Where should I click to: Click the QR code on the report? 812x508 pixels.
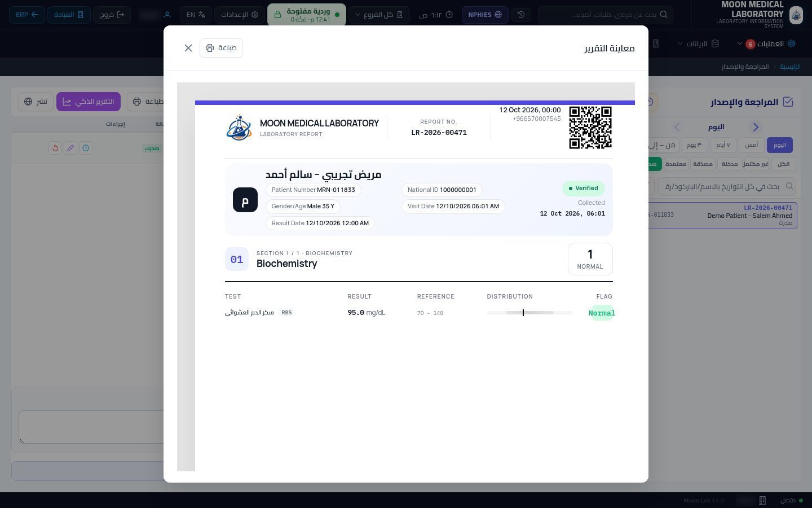point(590,128)
